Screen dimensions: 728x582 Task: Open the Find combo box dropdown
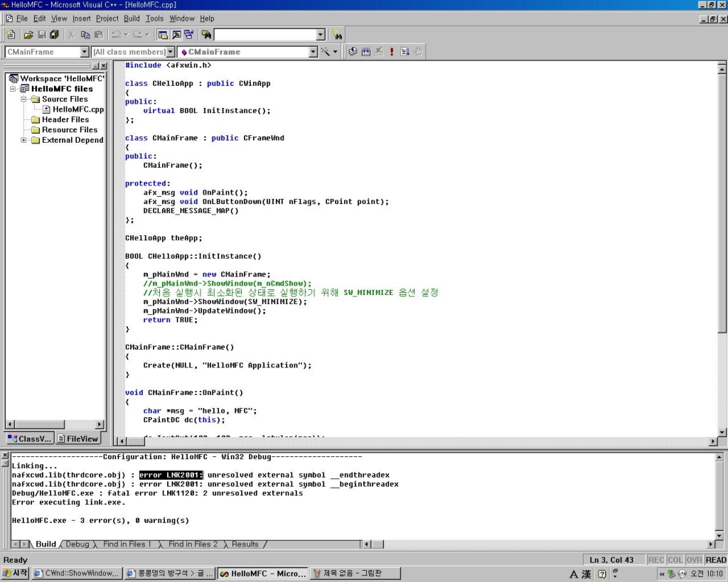coord(321,35)
